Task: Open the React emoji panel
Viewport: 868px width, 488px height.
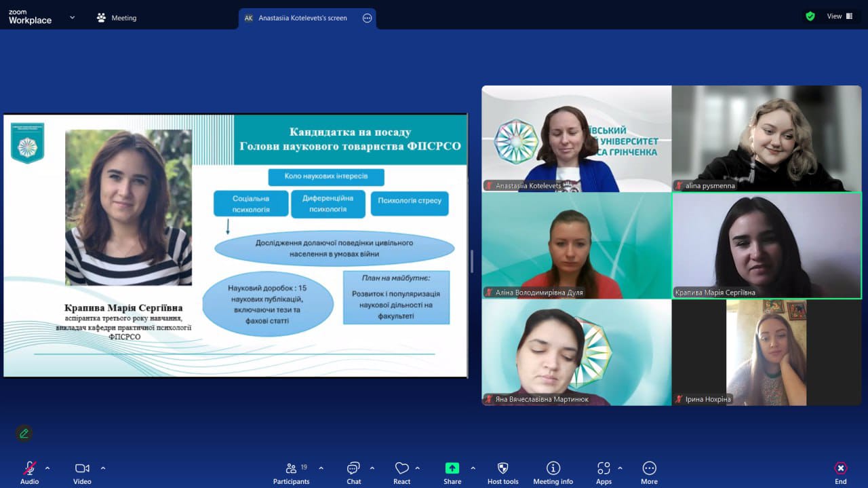Action: pos(401,468)
